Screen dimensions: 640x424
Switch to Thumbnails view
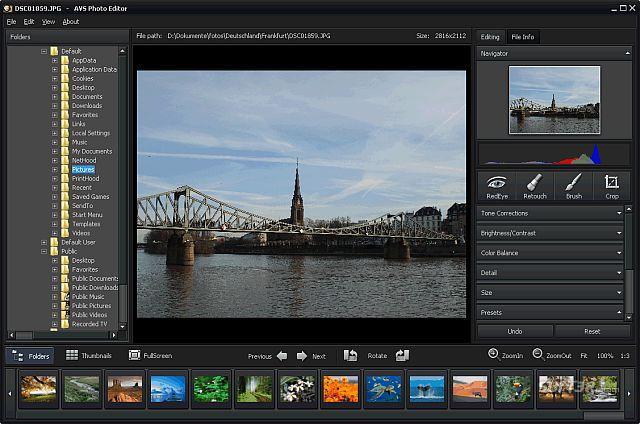[x=89, y=355]
